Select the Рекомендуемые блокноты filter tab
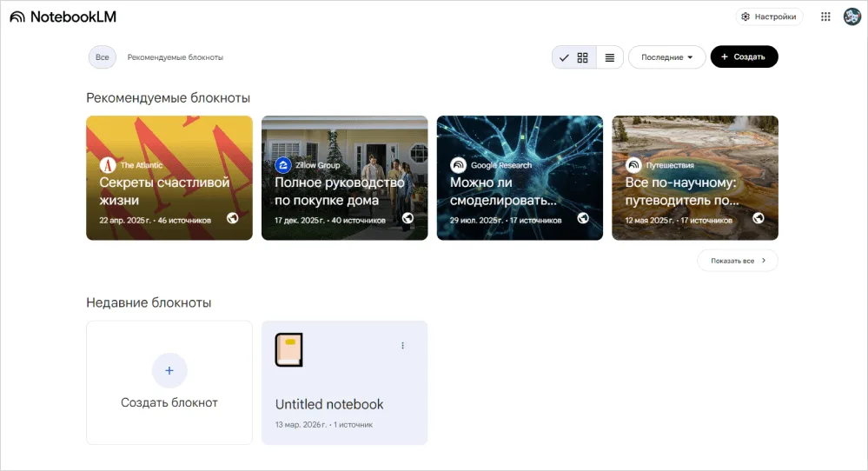Screen dimensions: 868x471 point(175,57)
